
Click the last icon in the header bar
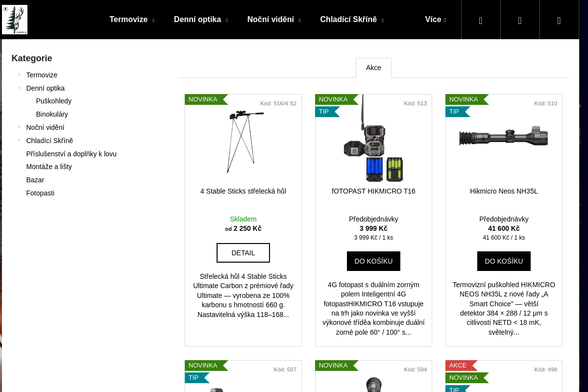click(559, 20)
